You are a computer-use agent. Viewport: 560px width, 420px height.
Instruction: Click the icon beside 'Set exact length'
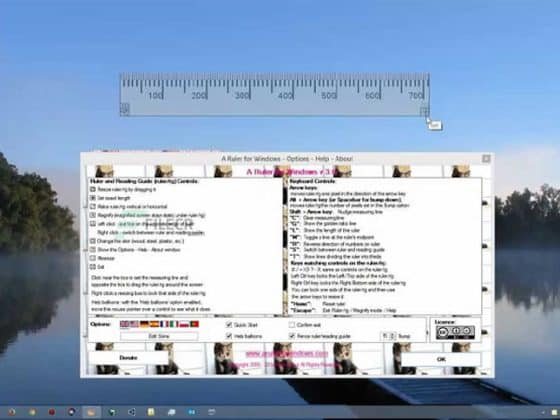(93, 198)
